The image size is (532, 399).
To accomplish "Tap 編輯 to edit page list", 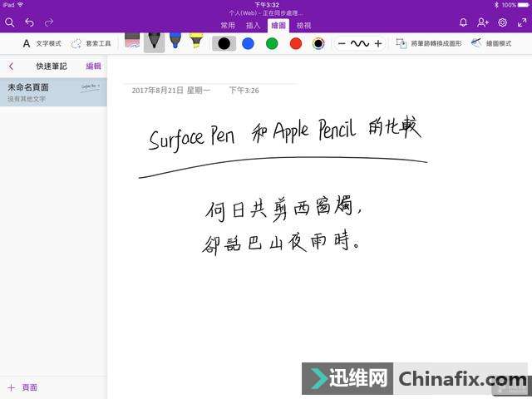I will (x=93, y=66).
